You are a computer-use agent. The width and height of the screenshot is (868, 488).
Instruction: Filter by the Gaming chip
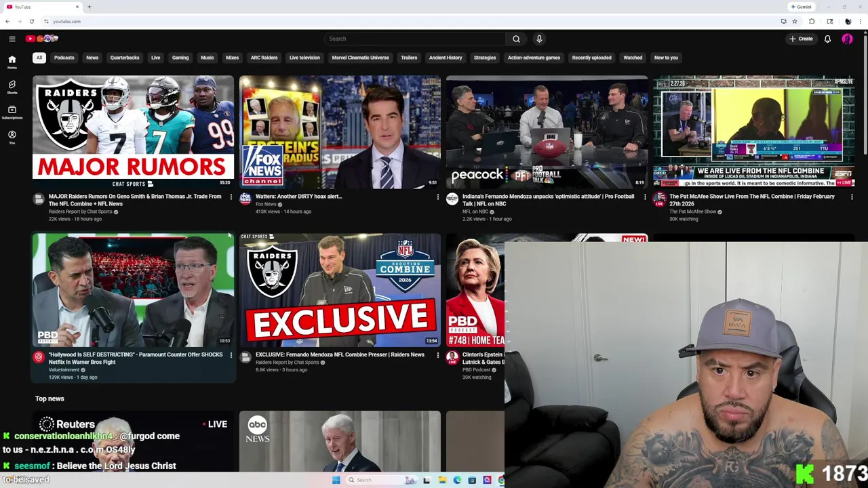180,58
